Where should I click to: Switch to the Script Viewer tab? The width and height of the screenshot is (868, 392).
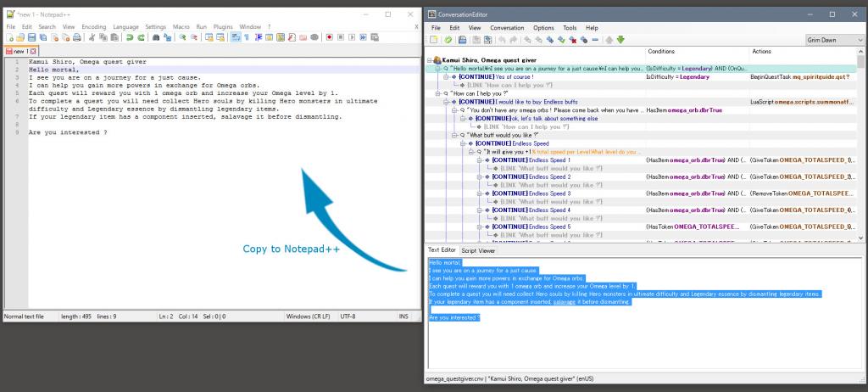point(478,250)
